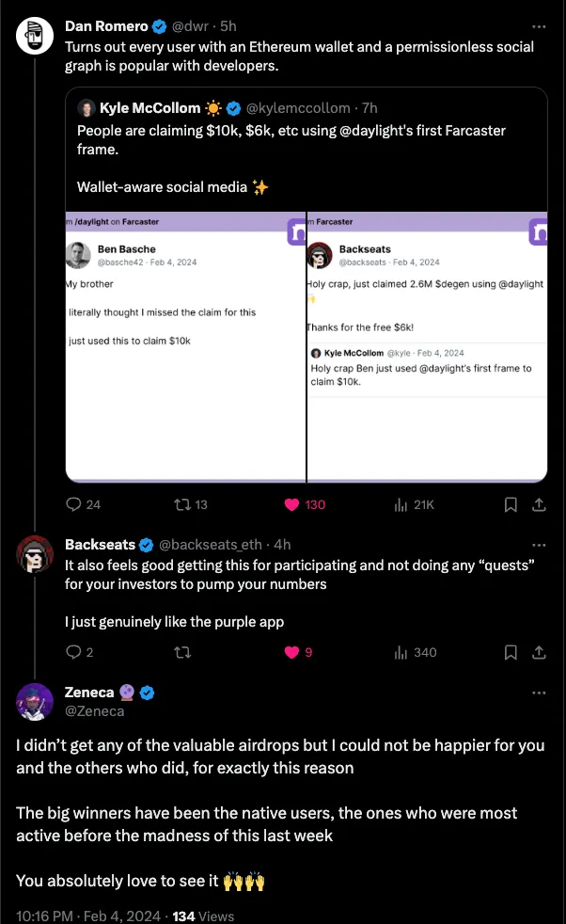Reply to Dan Romero's tweet
The image size is (566, 924).
coord(74,504)
